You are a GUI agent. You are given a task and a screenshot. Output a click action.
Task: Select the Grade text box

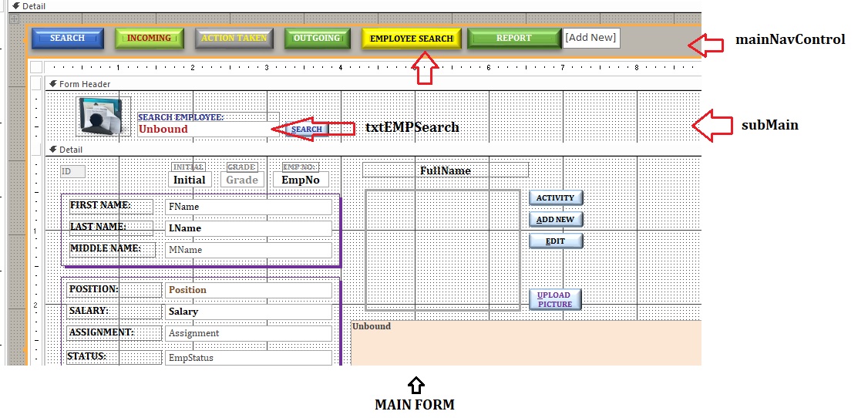click(x=242, y=180)
